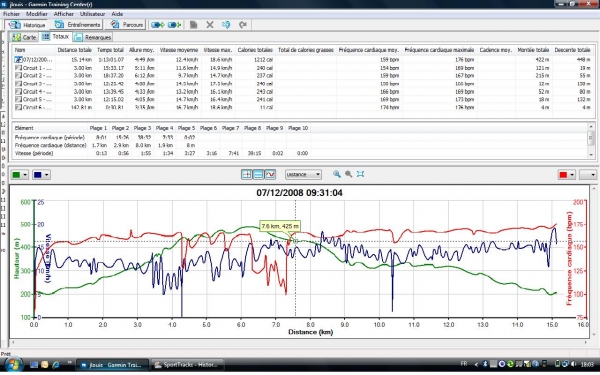The height and width of the screenshot is (375, 600).
Task: Click the zoom out magnifier icon
Action: (349, 174)
